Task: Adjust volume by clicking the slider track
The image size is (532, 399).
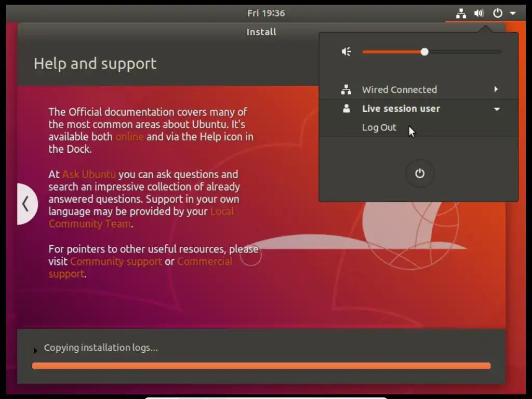Action: (431, 52)
